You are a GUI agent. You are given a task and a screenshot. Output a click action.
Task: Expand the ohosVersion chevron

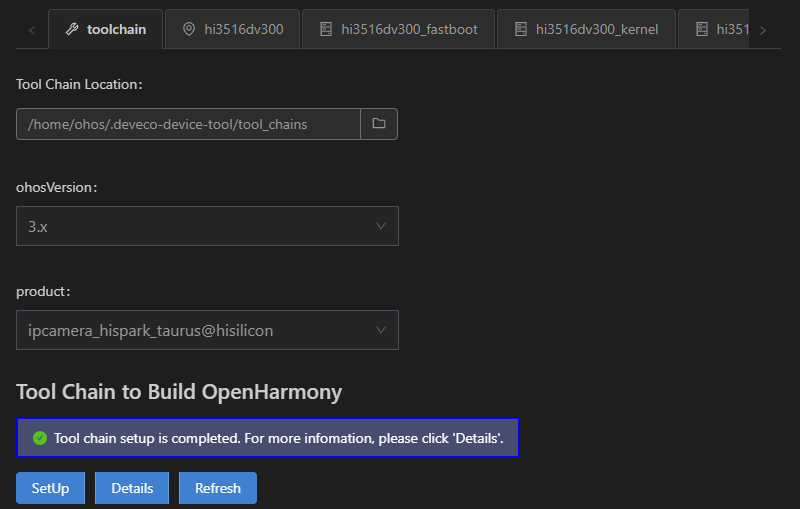pyautogui.click(x=381, y=226)
